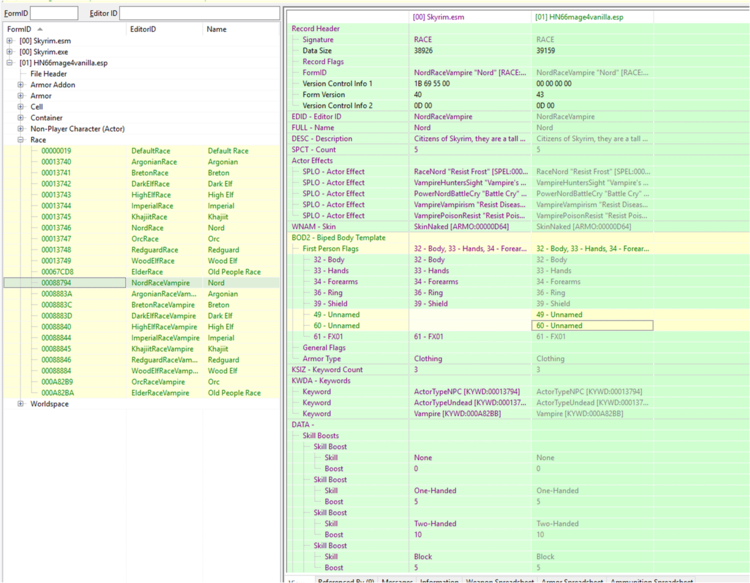Click the Skill Boosts row label
This screenshot has width=750, height=583.
(320, 436)
